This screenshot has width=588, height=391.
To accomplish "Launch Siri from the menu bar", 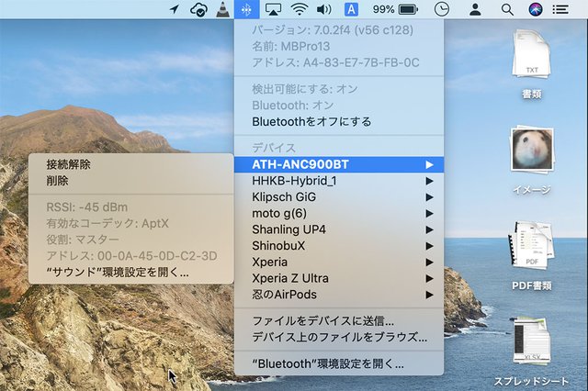I will 536,10.
